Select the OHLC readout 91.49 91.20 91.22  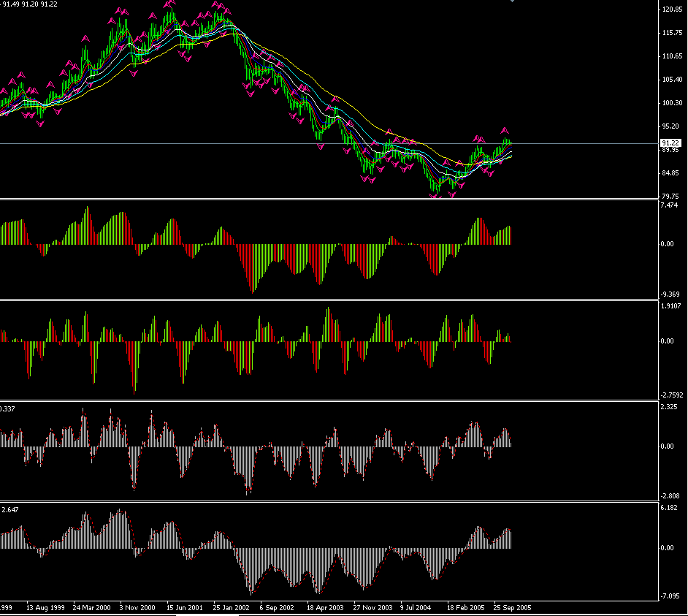pos(30,4)
